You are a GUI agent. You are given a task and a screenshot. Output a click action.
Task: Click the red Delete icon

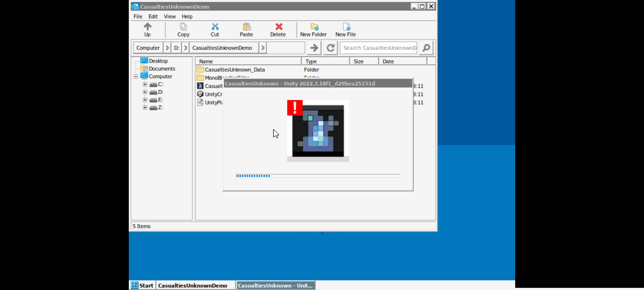[278, 27]
